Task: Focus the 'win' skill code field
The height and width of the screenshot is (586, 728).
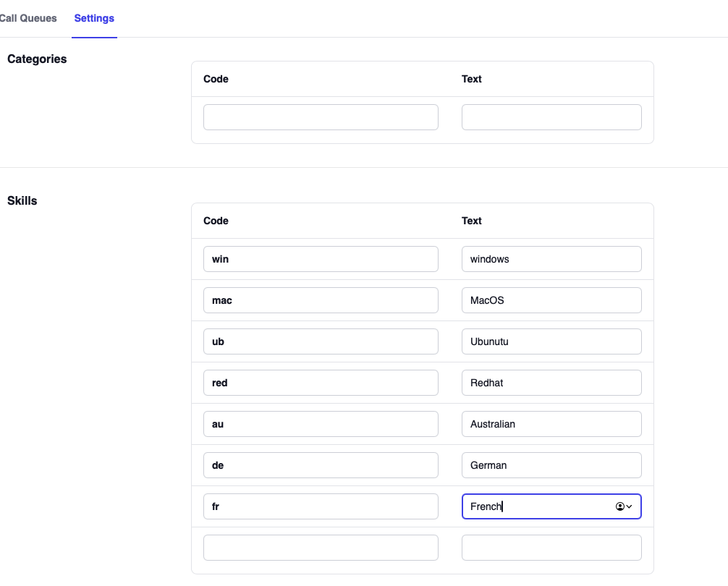Action: click(321, 259)
